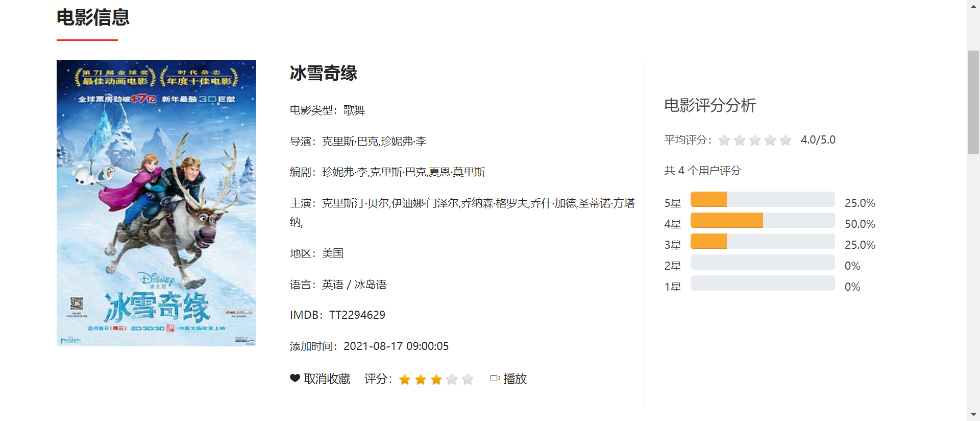This screenshot has width=980, height=421.
Task: Rate the movie four stars
Action: click(452, 379)
